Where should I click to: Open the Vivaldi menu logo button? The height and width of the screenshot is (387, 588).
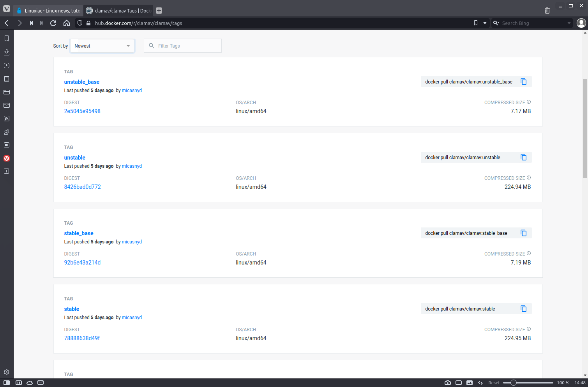point(7,8)
